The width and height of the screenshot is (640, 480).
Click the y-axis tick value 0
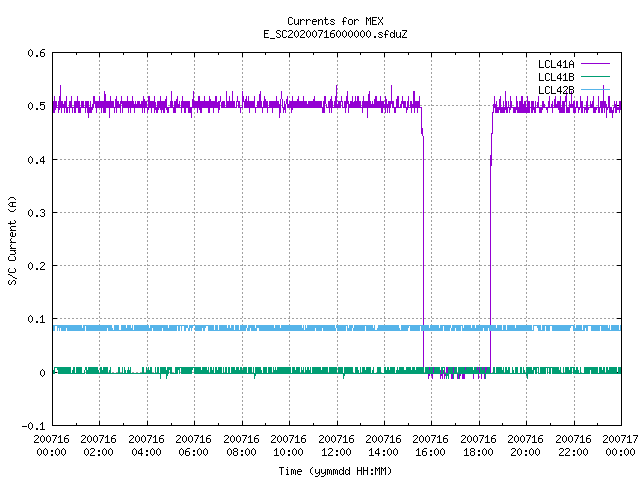pos(42,373)
